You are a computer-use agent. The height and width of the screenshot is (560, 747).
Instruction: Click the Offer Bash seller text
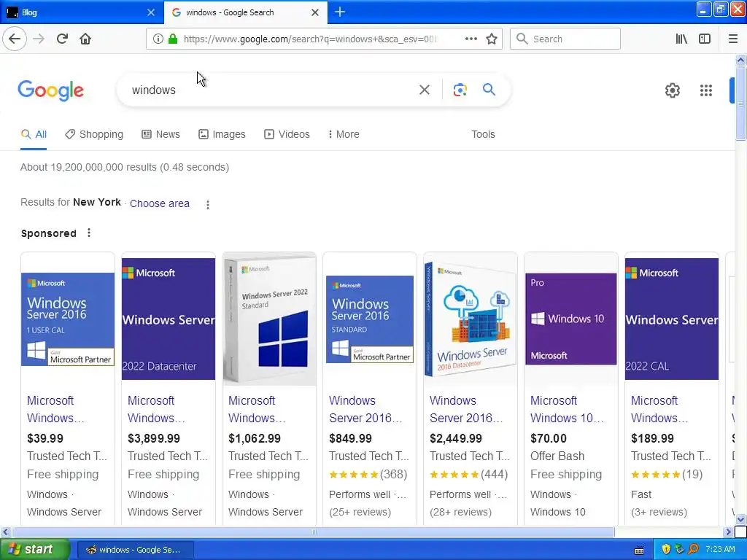coord(557,456)
